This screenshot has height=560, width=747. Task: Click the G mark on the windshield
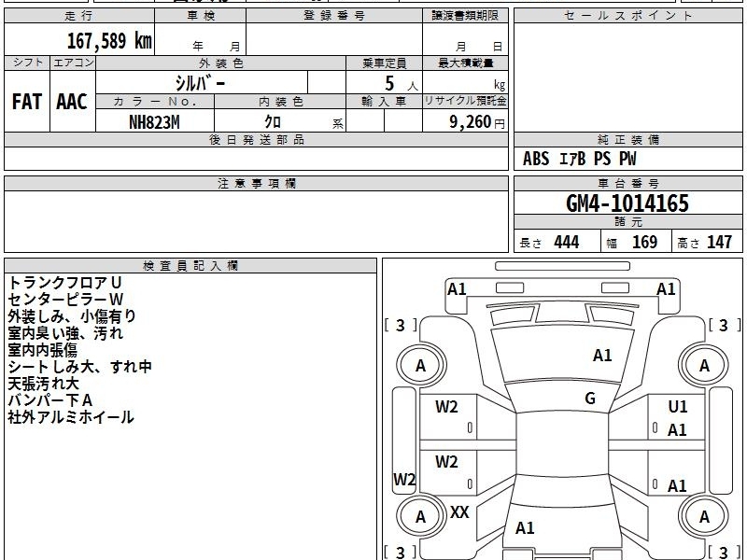click(x=590, y=399)
